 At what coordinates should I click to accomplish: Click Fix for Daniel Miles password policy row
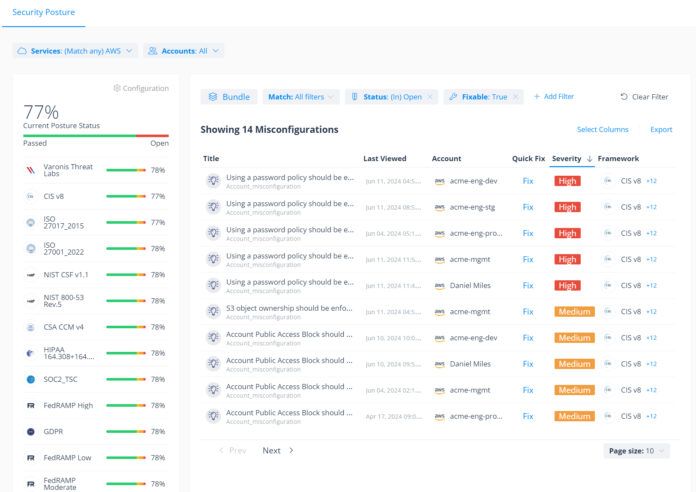click(x=528, y=286)
